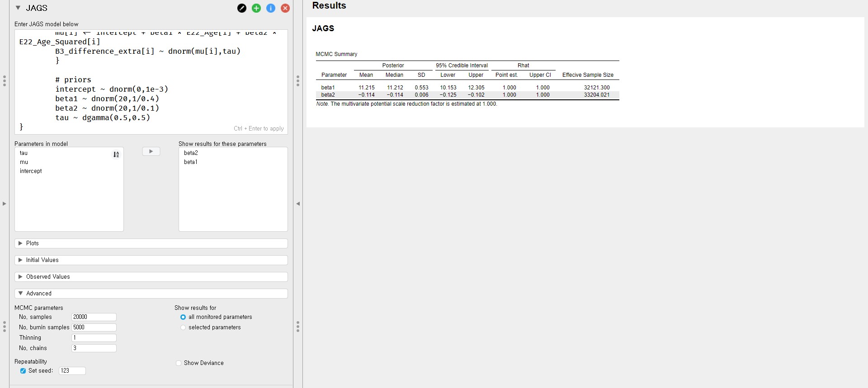Select 'beta2' in the results parameters list

coord(191,153)
